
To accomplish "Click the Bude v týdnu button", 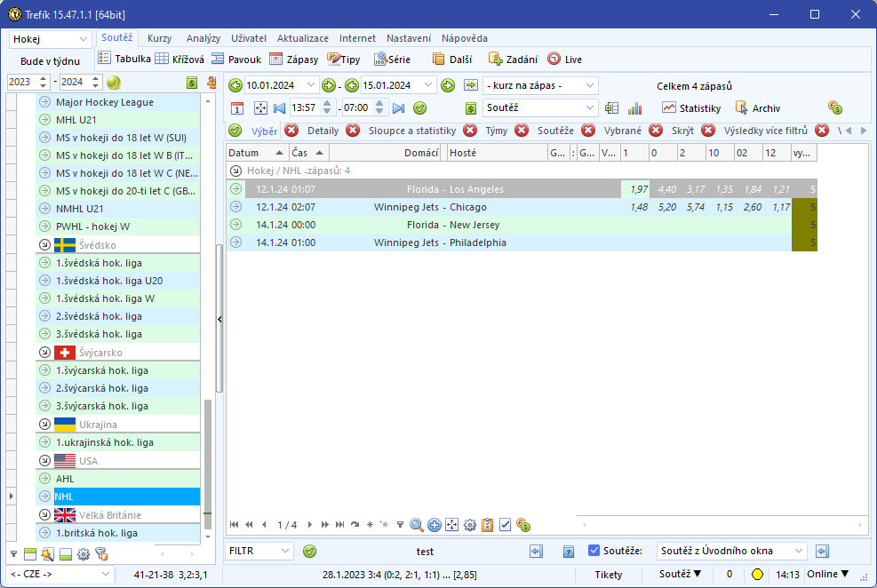I will 50,61.
